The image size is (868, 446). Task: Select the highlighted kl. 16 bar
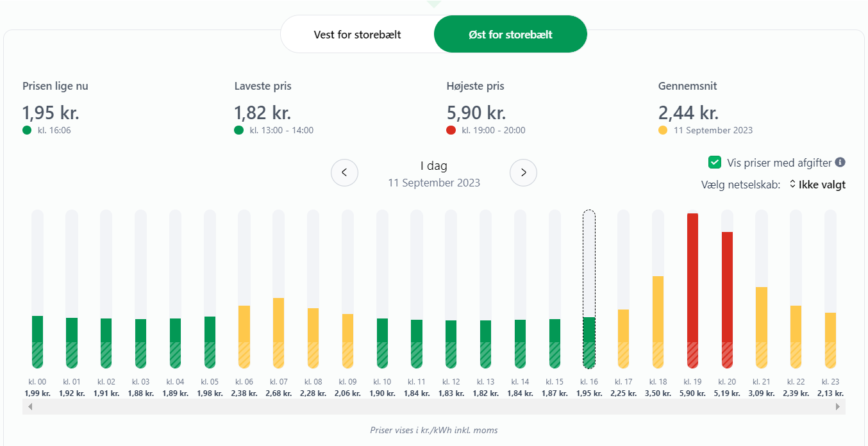(588, 288)
